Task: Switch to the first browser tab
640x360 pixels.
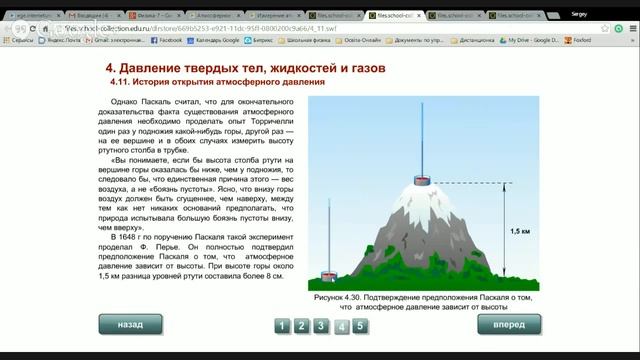Action: [x=34, y=15]
